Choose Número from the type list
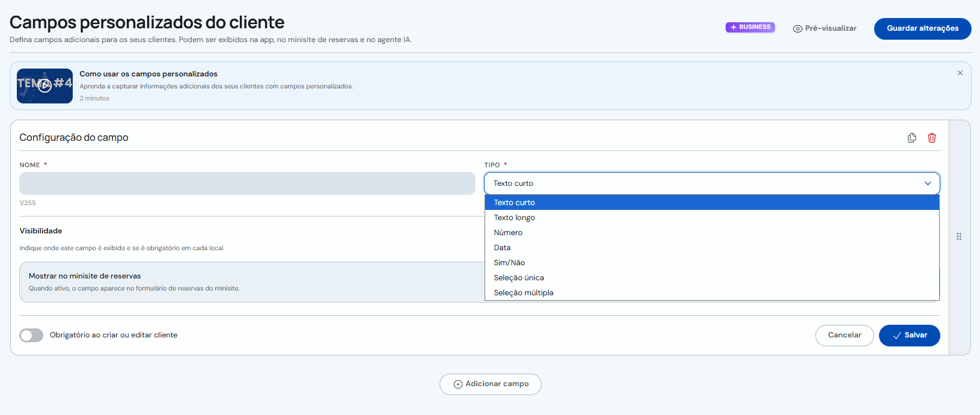The width and height of the screenshot is (980, 415). coord(712,233)
